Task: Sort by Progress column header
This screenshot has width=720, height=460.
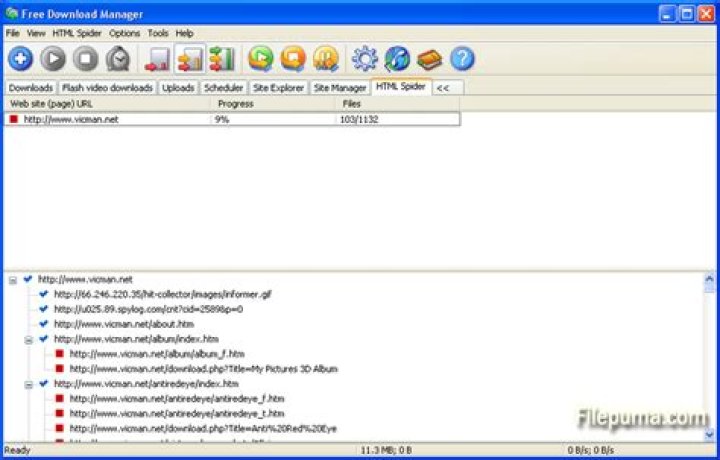Action: (x=273, y=104)
